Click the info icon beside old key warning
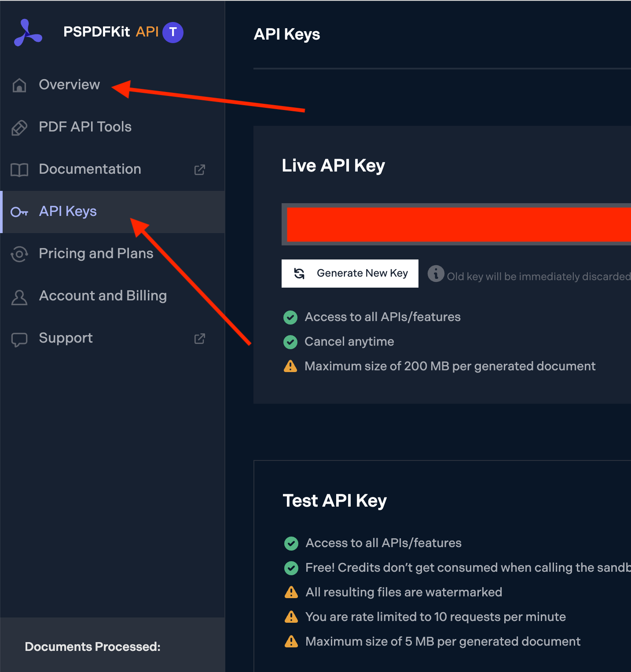This screenshot has width=631, height=672. coord(436,274)
